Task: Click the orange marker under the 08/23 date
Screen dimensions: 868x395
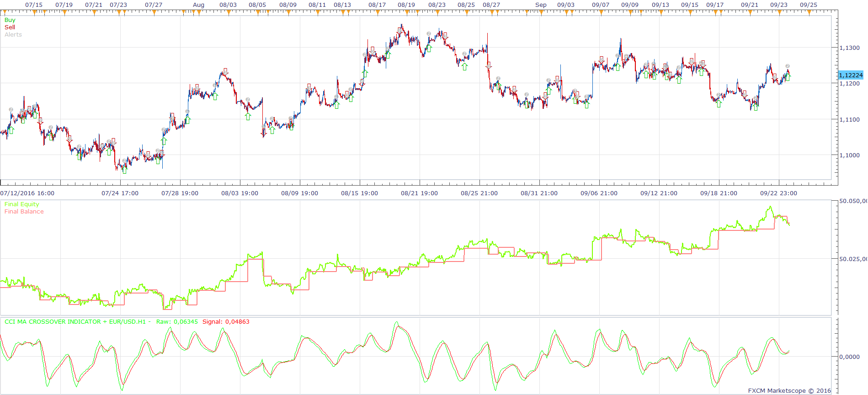Action: (437, 12)
